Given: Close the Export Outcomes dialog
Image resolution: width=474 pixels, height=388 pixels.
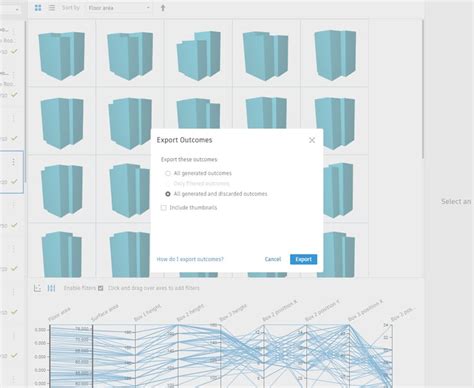Looking at the screenshot, I should (312, 140).
